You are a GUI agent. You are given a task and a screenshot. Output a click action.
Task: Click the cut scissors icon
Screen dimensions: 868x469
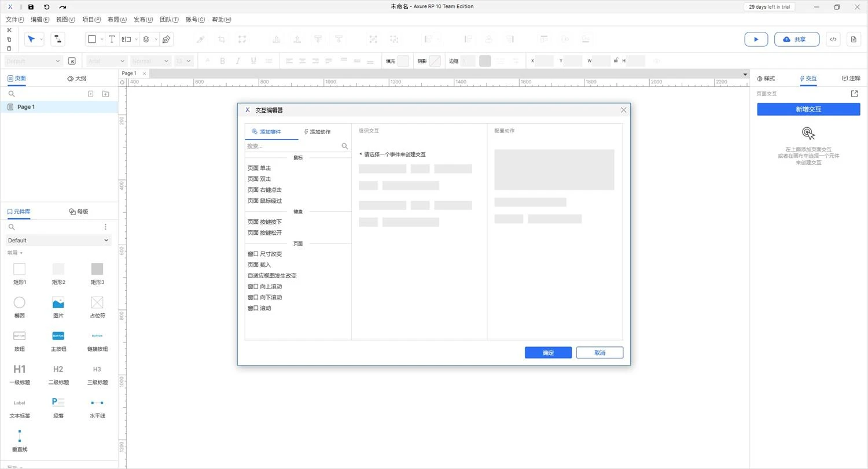coord(9,30)
